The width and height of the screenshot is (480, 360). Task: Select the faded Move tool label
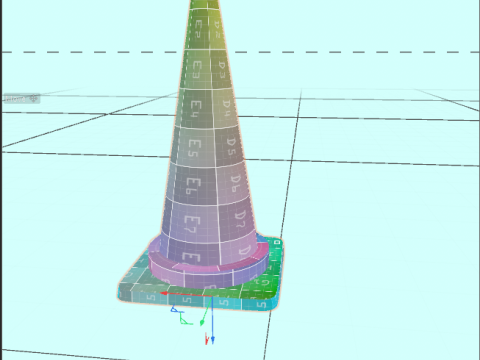point(22,99)
